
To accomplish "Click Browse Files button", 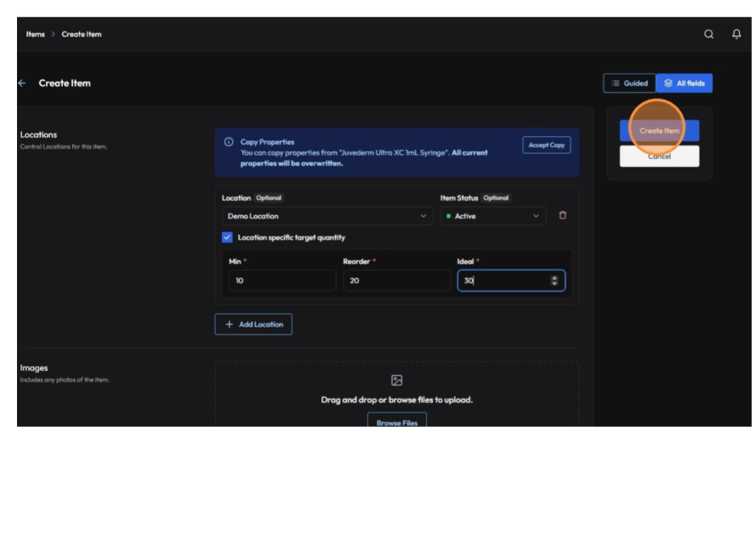I will pyautogui.click(x=397, y=421).
